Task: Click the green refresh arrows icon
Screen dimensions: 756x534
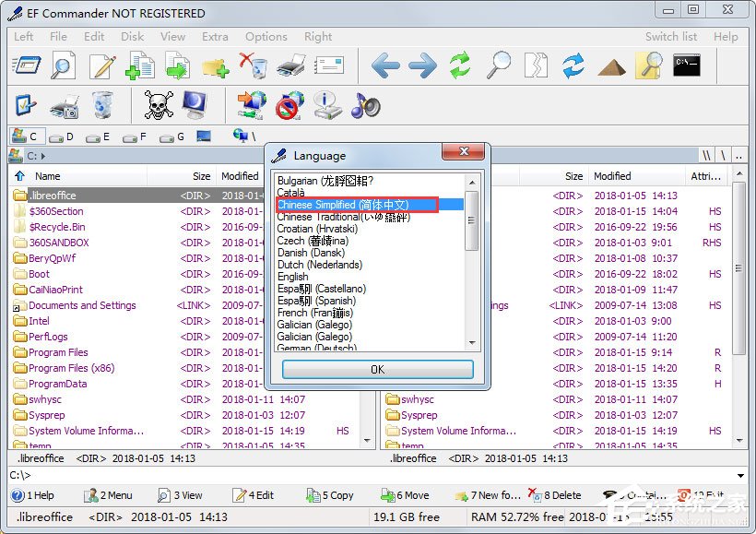Action: [460, 65]
